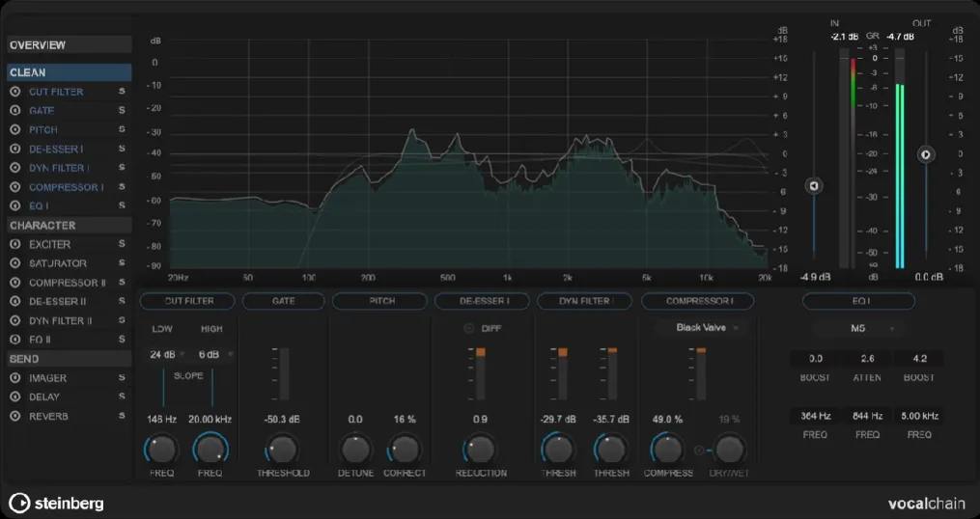Image resolution: width=980 pixels, height=519 pixels.
Task: Toggle EQ I module power icon
Action: 15,206
